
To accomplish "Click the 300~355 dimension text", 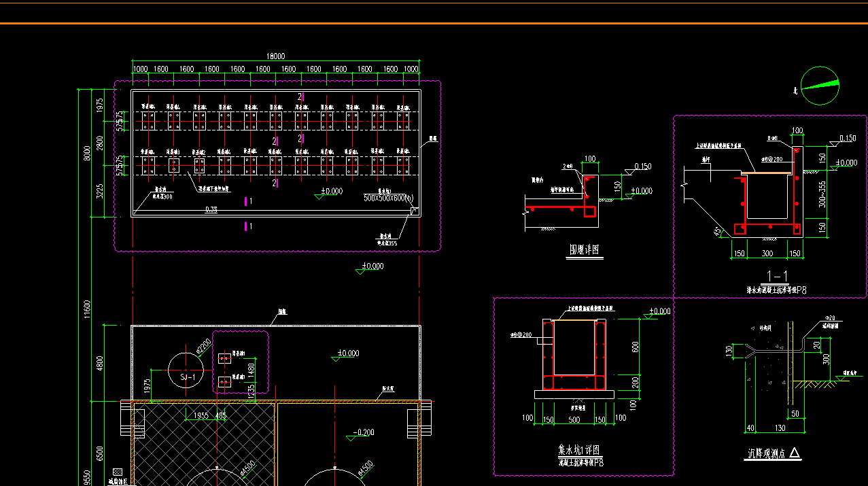I will click(x=823, y=193).
